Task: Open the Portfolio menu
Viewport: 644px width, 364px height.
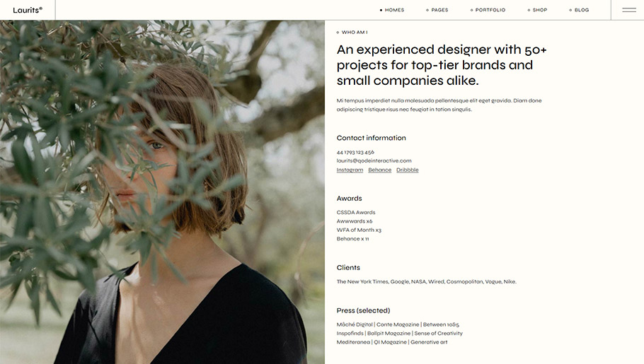Action: click(490, 10)
